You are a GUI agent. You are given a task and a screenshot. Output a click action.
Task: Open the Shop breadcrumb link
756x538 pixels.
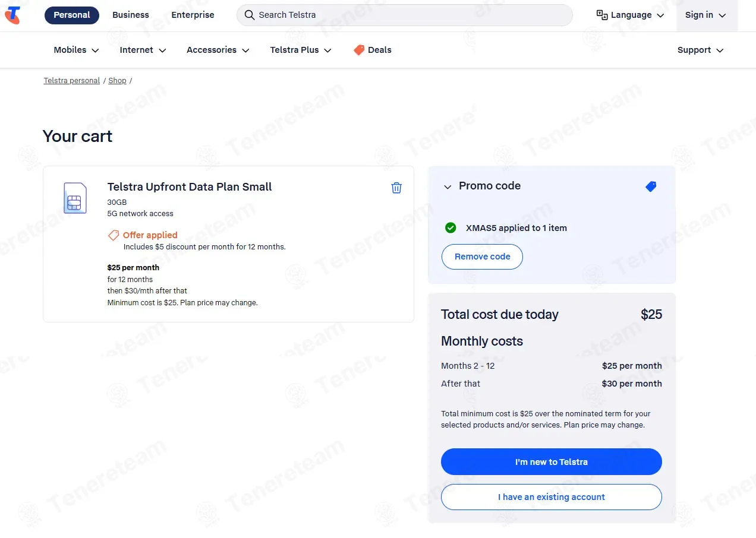coord(117,81)
